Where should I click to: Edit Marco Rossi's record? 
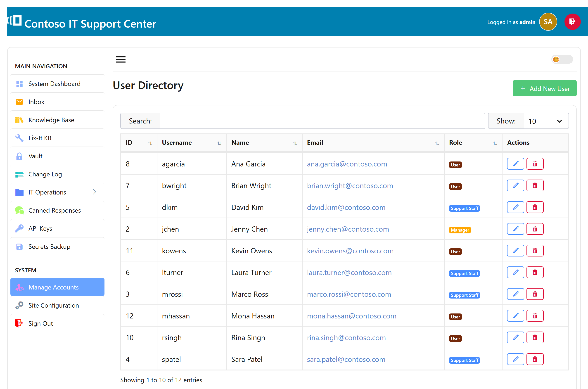point(515,294)
